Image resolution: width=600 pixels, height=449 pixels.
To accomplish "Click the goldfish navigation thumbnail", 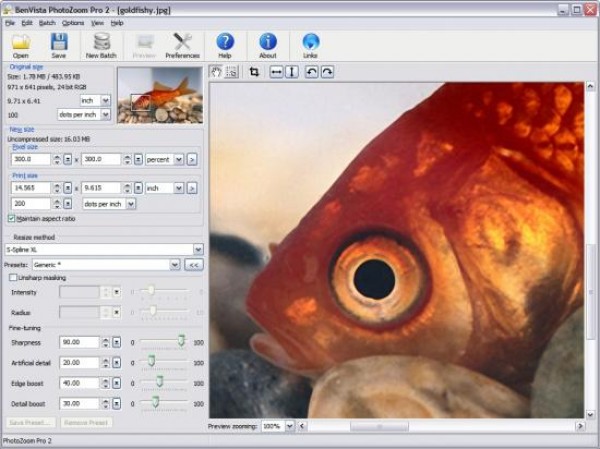I will 159,95.
